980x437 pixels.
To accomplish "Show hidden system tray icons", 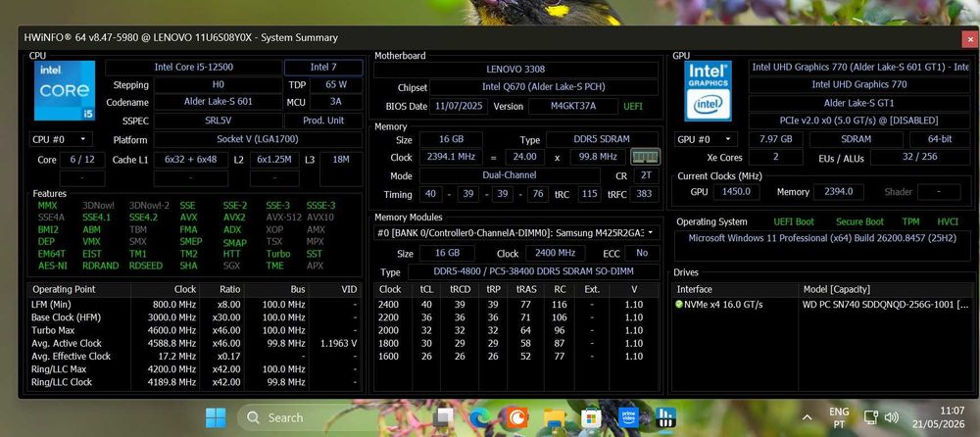I will pyautogui.click(x=807, y=417).
